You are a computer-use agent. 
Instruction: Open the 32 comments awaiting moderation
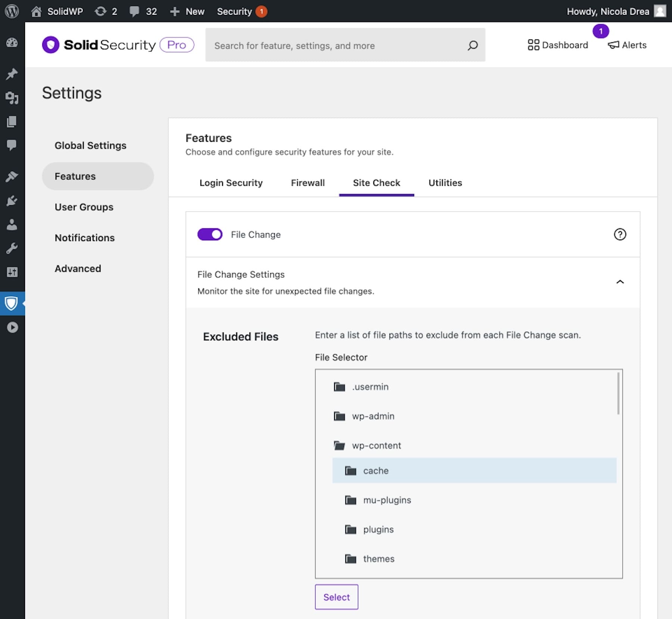143,11
